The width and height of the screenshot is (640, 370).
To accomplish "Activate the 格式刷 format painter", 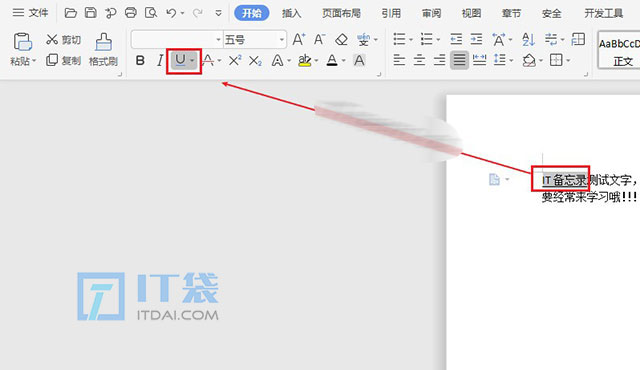I will [x=103, y=50].
